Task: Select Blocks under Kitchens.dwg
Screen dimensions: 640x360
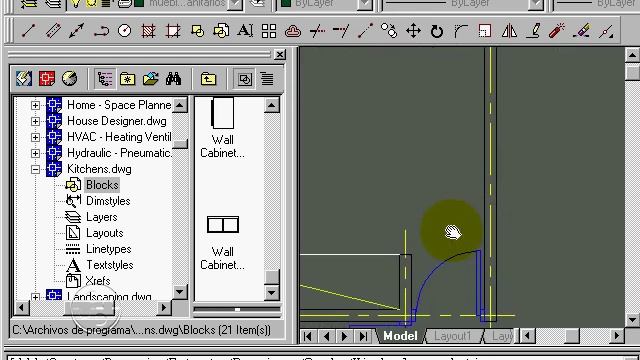Action: tap(102, 185)
